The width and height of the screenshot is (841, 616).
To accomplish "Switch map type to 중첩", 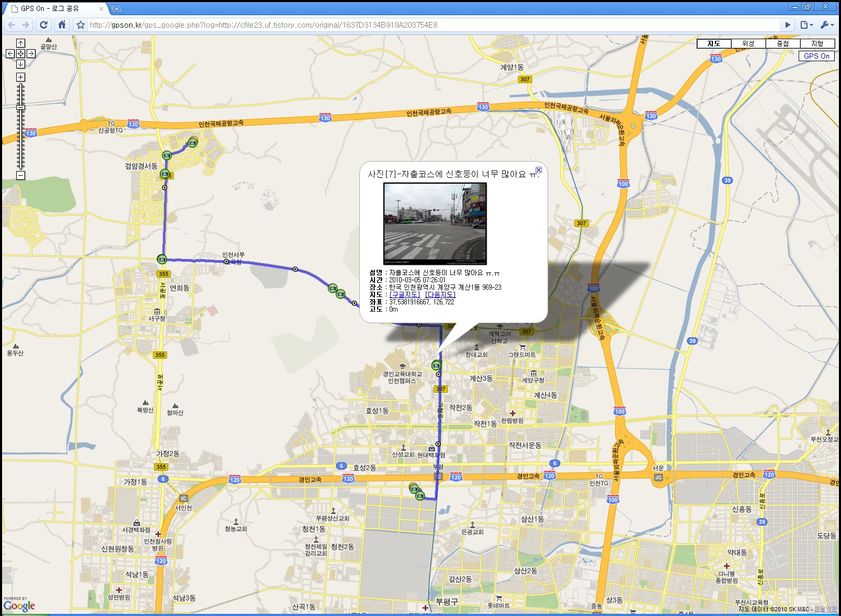I will coord(783,43).
